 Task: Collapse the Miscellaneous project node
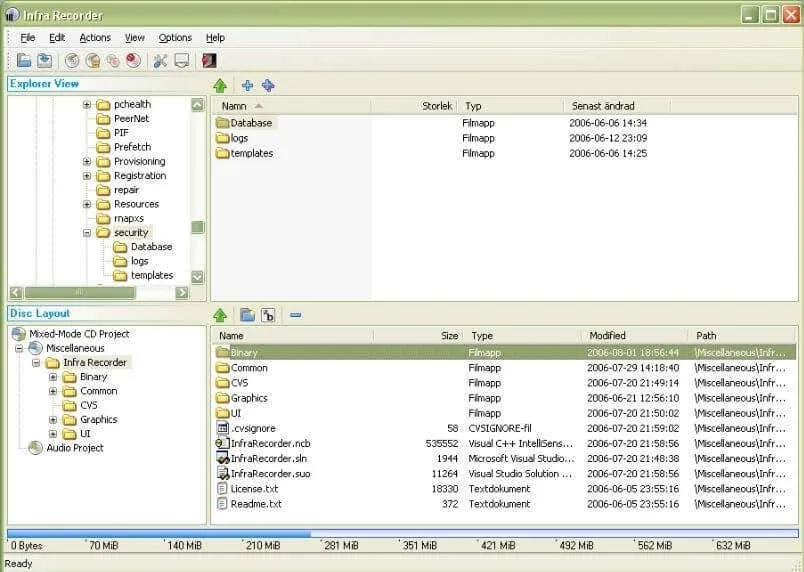pyautogui.click(x=20, y=349)
